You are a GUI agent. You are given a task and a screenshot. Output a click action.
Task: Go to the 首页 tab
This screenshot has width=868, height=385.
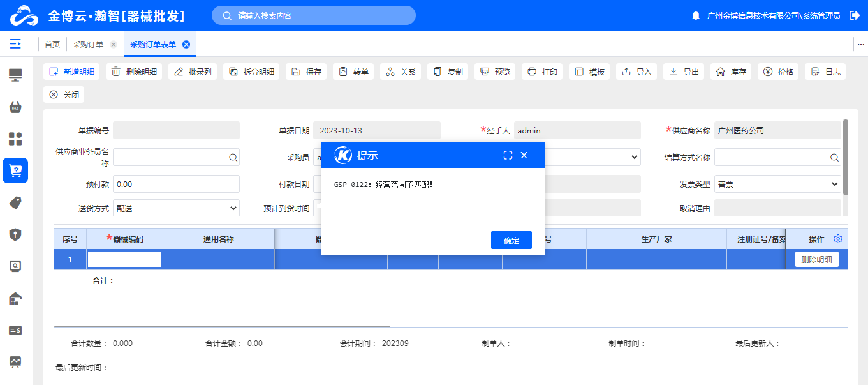coord(52,45)
